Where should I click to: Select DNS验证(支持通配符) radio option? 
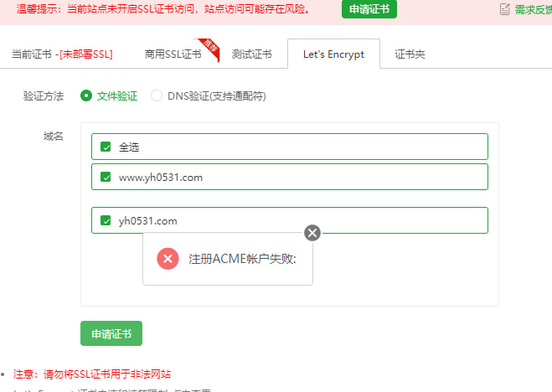point(157,95)
